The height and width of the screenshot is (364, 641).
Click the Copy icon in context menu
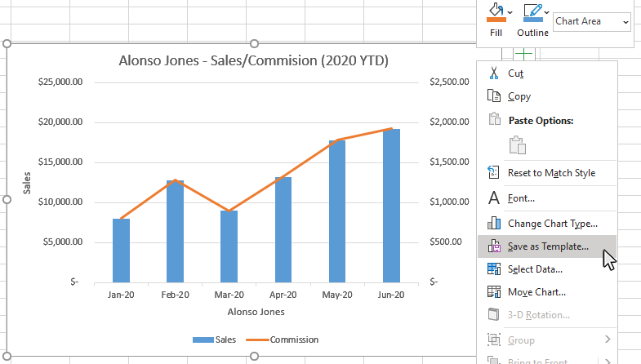pyautogui.click(x=494, y=96)
